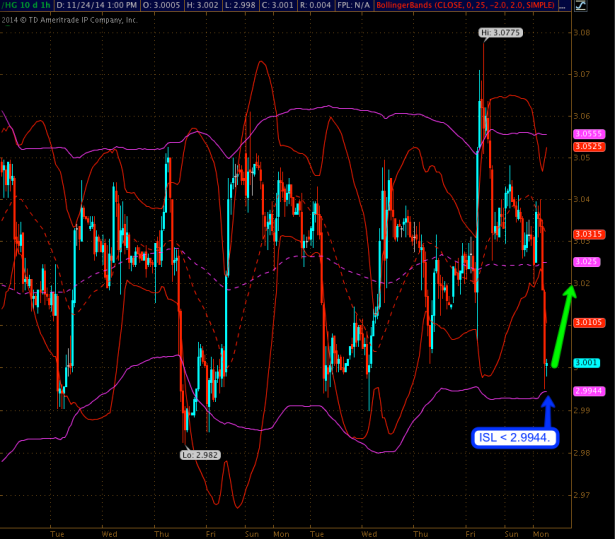Click the /HG 10 d 1h symbol label
The image size is (615, 539).
(25, 6)
